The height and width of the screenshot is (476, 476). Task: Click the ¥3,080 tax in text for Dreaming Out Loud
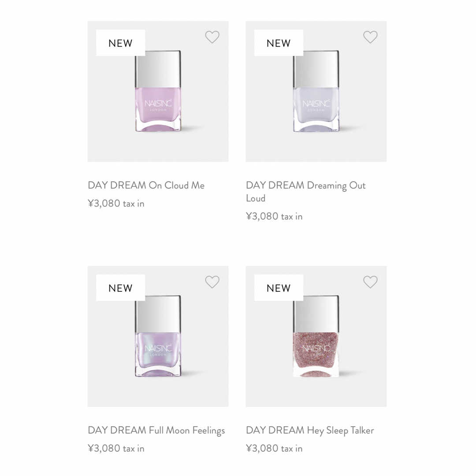click(x=274, y=216)
